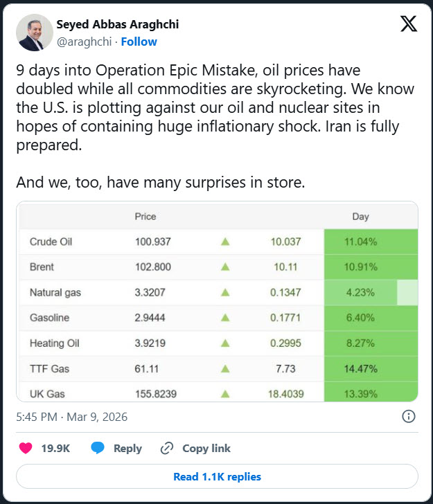Open Read 1.1K replies

point(217,476)
